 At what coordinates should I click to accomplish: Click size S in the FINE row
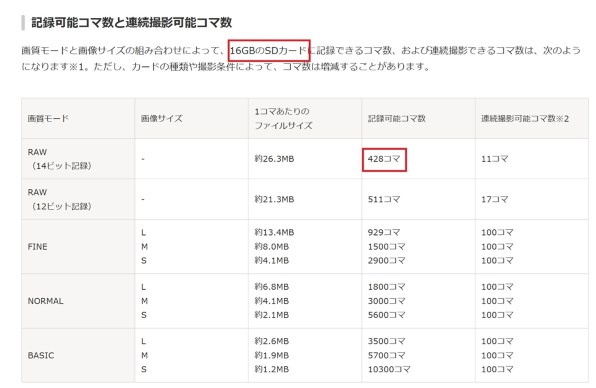pos(144,261)
